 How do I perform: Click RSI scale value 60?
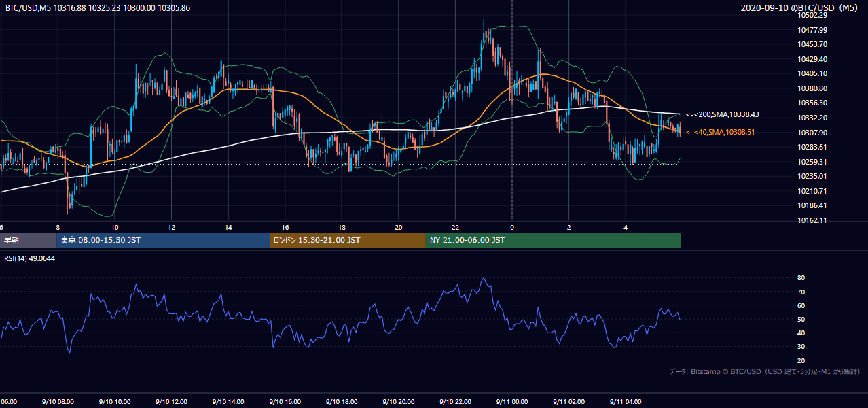(801, 305)
